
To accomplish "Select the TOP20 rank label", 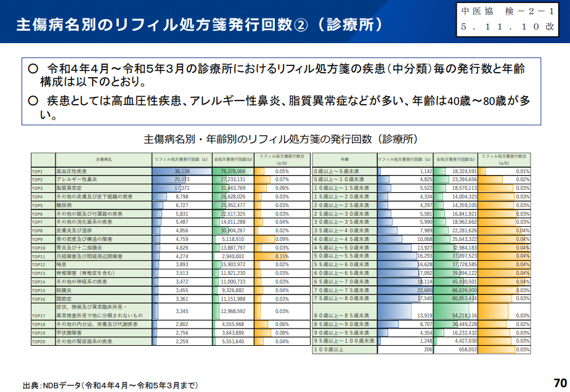I will tap(39, 341).
